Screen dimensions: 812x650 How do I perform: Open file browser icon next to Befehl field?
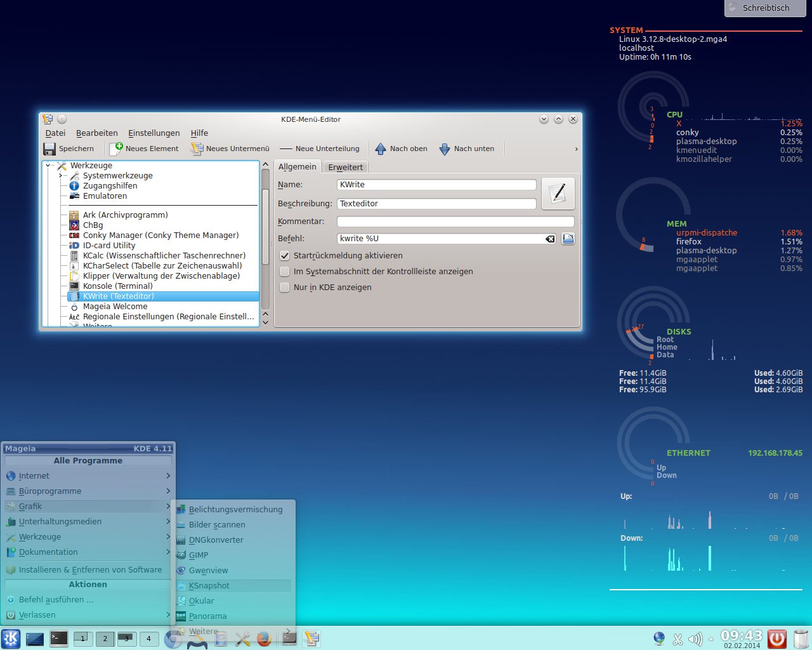point(568,239)
